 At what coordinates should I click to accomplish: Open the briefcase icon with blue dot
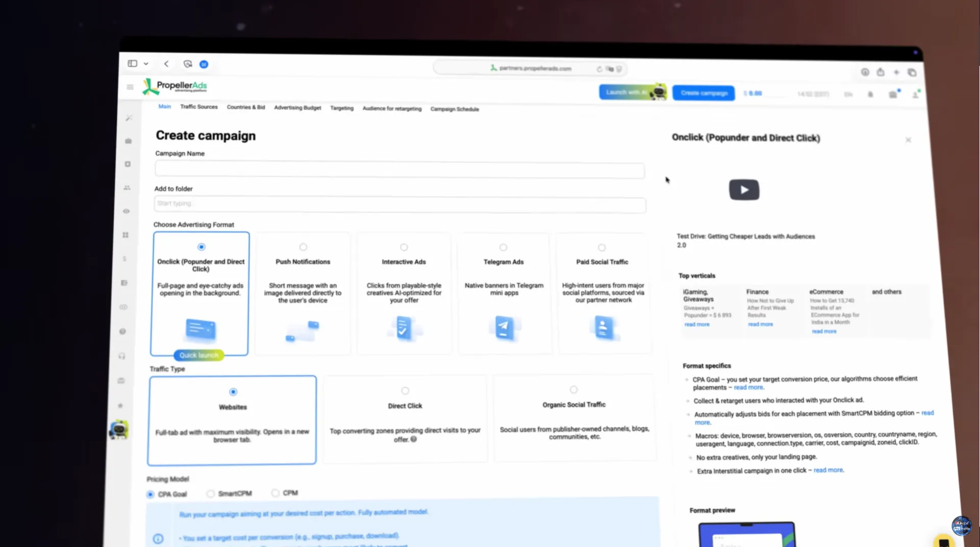tap(893, 94)
